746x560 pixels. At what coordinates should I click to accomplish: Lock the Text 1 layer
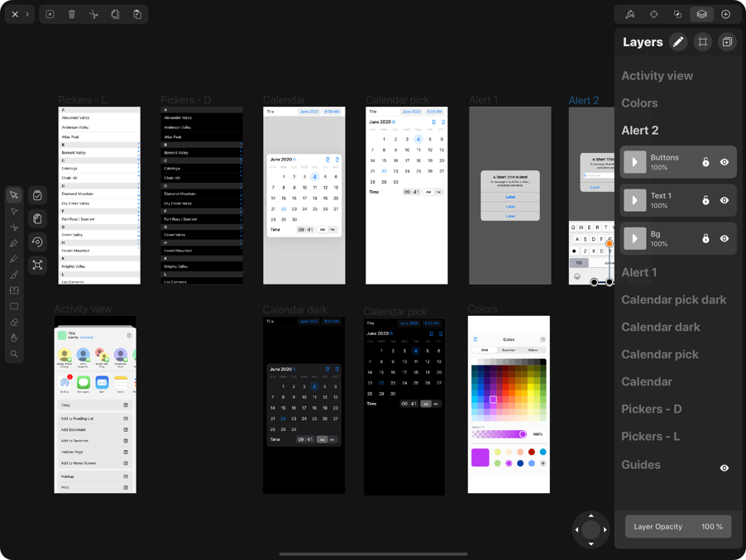tap(705, 200)
